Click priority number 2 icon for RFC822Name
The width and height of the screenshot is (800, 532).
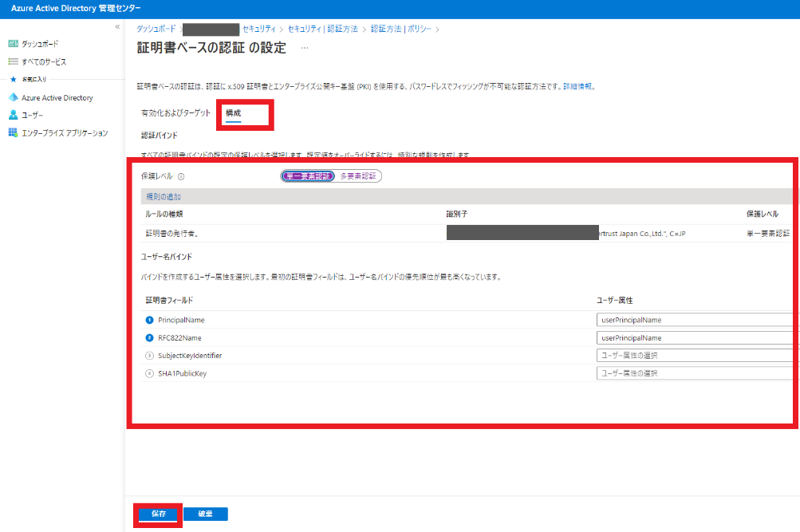[x=149, y=337]
